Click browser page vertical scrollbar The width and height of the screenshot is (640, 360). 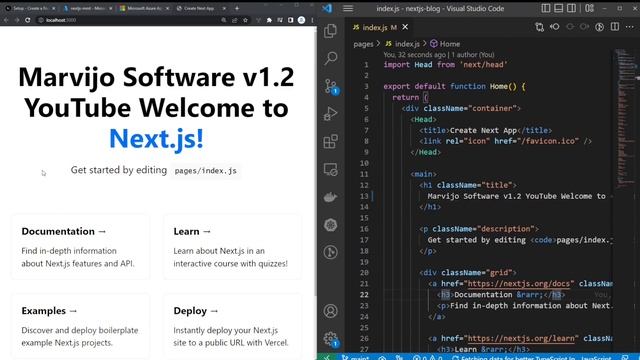315,163
